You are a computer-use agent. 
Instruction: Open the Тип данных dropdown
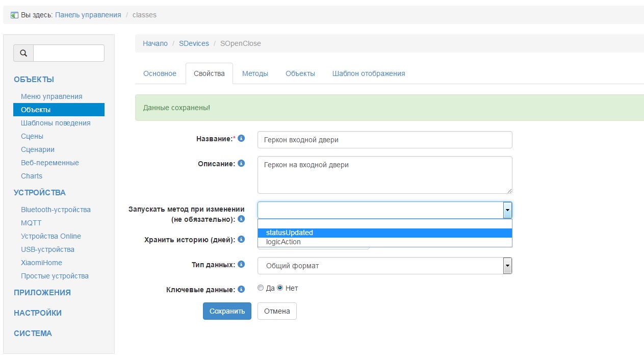(x=384, y=266)
